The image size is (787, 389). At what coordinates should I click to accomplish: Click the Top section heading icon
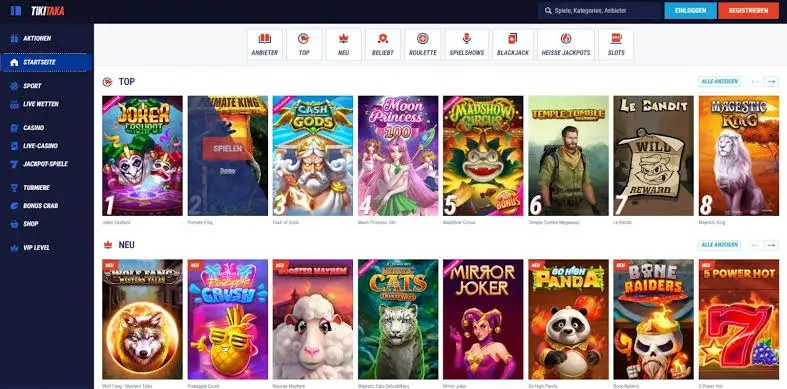coord(107,81)
